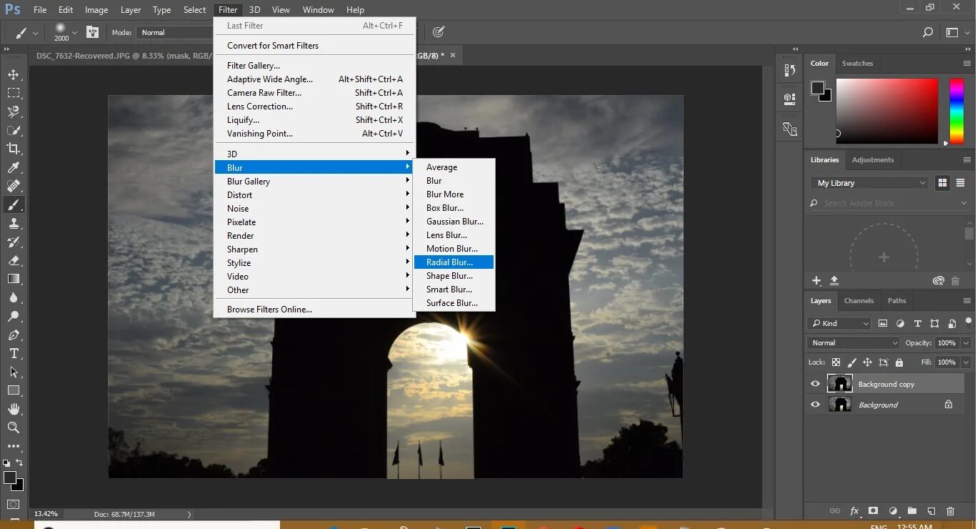Choose Gaussian Blur from Blur submenu
980x529 pixels.
(454, 222)
